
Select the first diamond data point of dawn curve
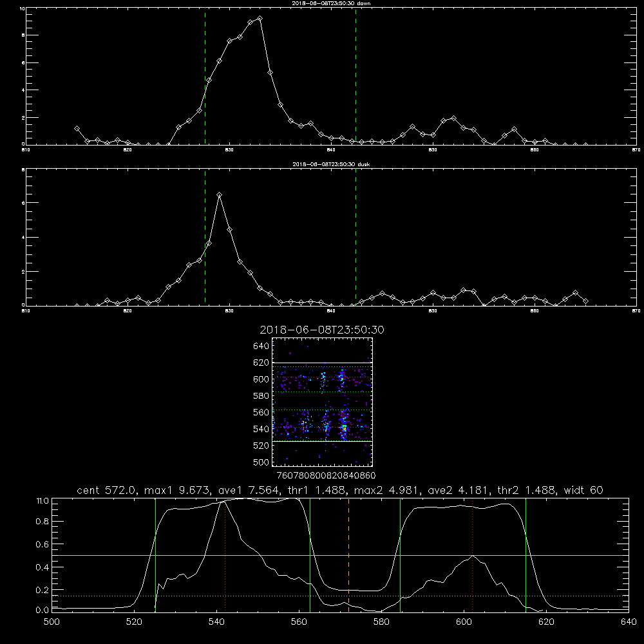pyautogui.click(x=77, y=129)
